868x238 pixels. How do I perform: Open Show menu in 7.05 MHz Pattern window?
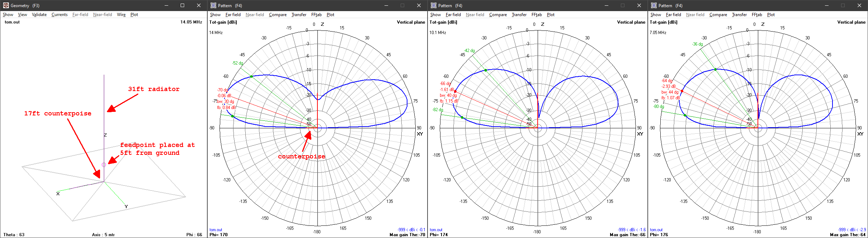pyautogui.click(x=656, y=15)
